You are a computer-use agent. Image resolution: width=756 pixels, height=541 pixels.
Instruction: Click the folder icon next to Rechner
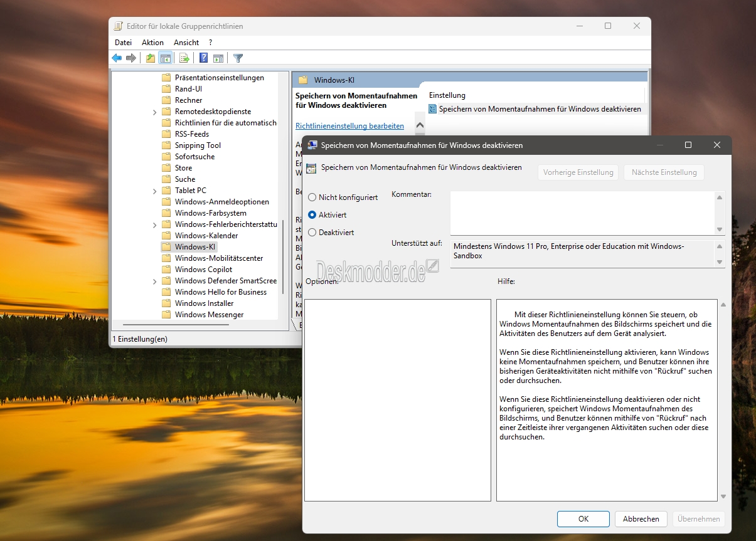point(166,100)
